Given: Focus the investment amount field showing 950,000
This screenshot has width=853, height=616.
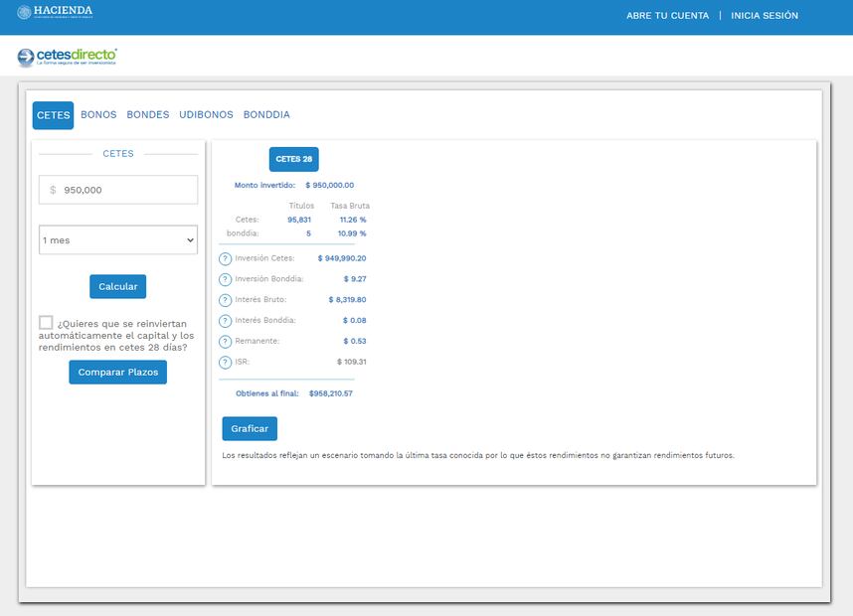Looking at the screenshot, I should [x=118, y=190].
